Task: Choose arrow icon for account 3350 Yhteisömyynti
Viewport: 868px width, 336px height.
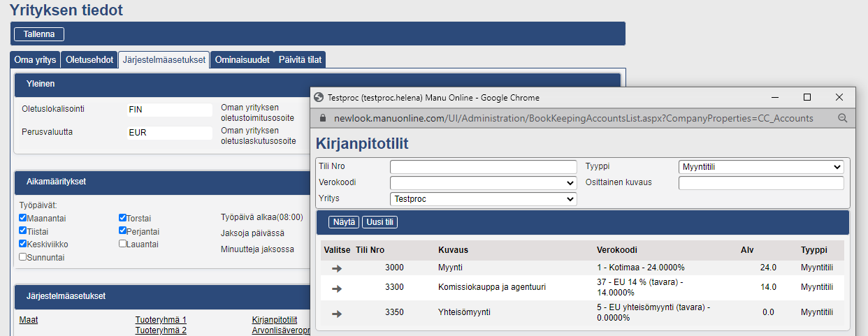Action: [x=337, y=314]
